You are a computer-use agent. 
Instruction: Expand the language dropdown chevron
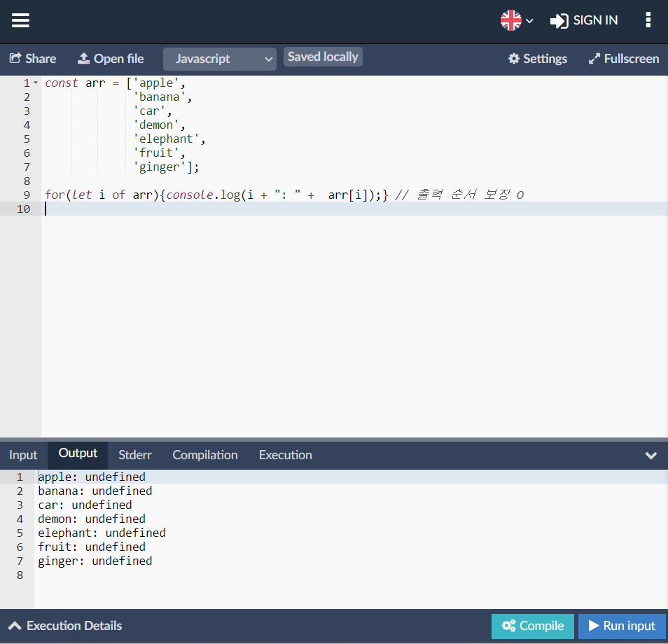(529, 21)
